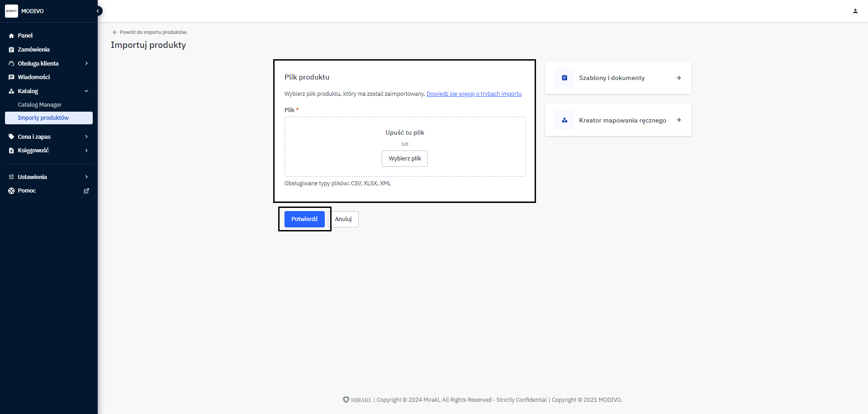
Task: Click the Wiadomości chat icon
Action: point(11,77)
